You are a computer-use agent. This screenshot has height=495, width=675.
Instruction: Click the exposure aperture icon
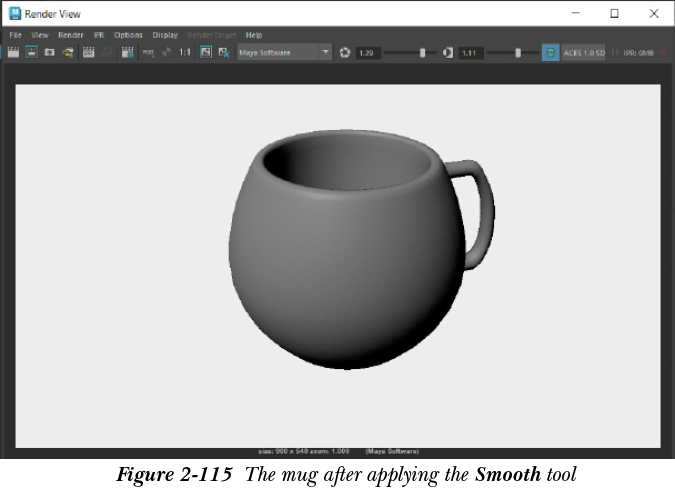(x=345, y=52)
